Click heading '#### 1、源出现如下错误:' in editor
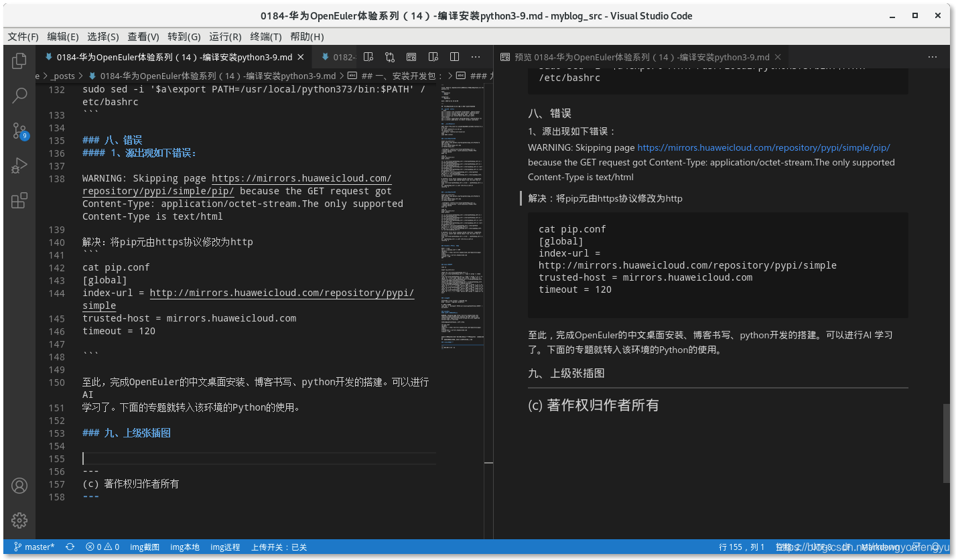The width and height of the screenshot is (956, 560). pos(139,153)
